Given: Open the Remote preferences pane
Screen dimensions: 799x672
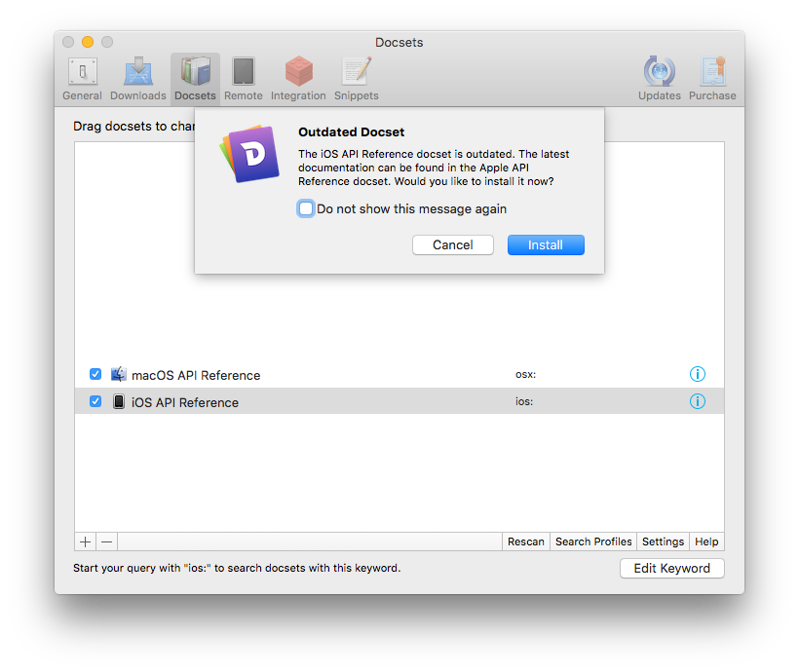Looking at the screenshot, I should click(244, 79).
